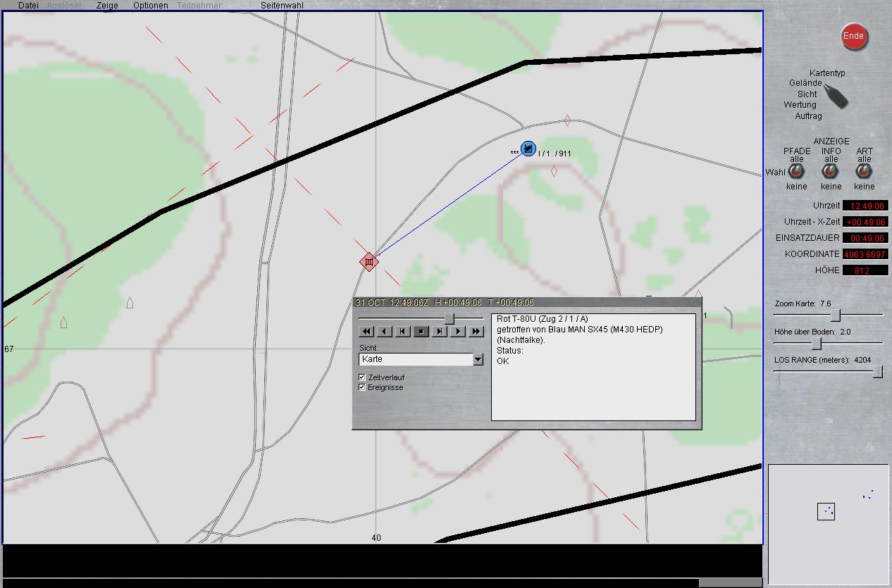Open the Optionen menu
Viewport: 892px width, 588px height.
click(x=150, y=6)
